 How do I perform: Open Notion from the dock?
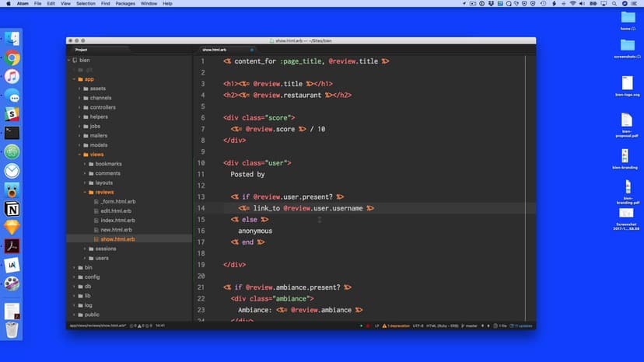(12, 209)
